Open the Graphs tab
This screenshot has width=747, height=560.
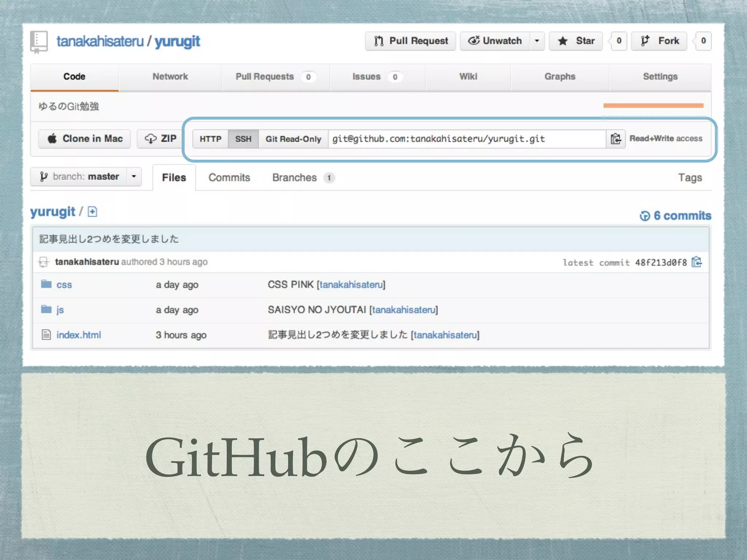tap(560, 77)
